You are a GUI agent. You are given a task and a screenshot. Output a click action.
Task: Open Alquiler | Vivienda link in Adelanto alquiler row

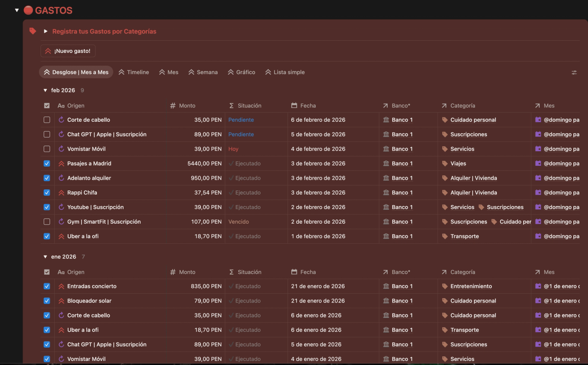[473, 178]
